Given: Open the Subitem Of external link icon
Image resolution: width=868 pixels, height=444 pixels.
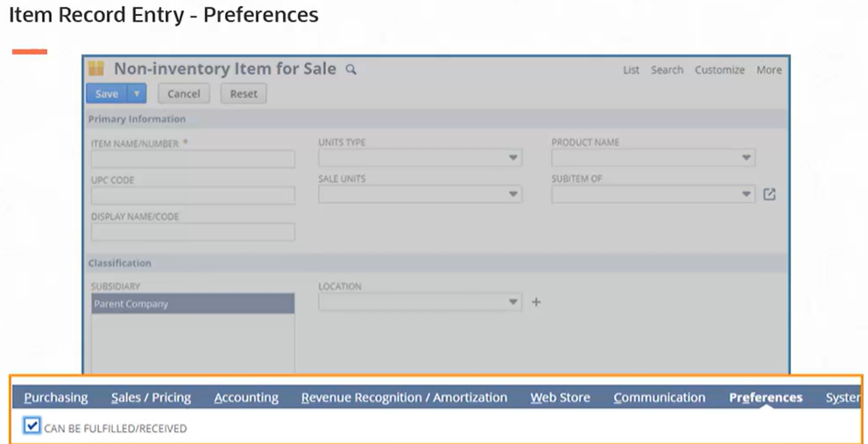Looking at the screenshot, I should (770, 194).
